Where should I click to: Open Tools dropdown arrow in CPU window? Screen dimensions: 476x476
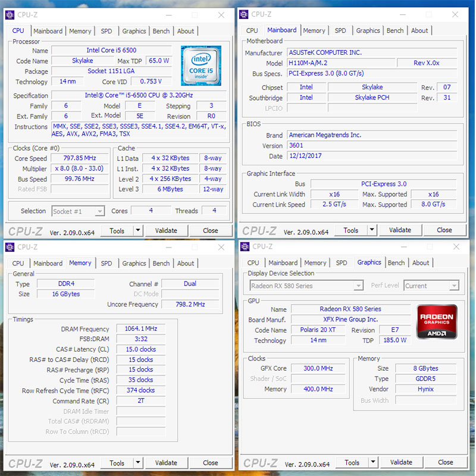tap(138, 230)
